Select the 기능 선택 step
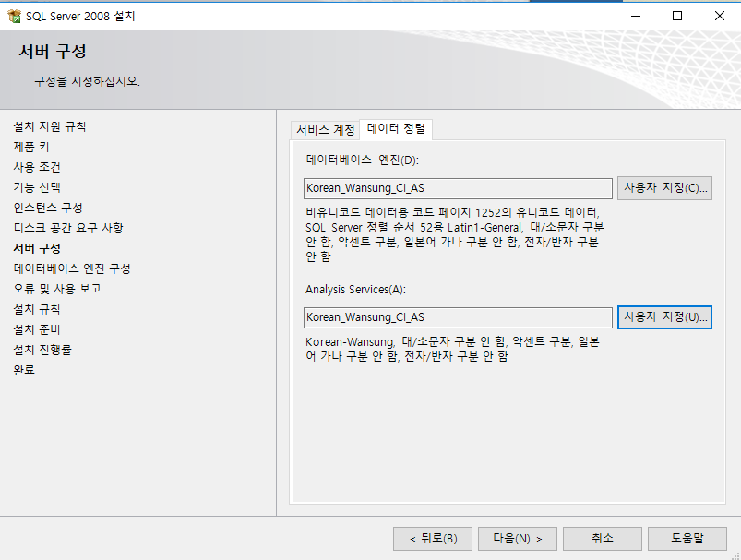741x560 pixels. (x=37, y=187)
